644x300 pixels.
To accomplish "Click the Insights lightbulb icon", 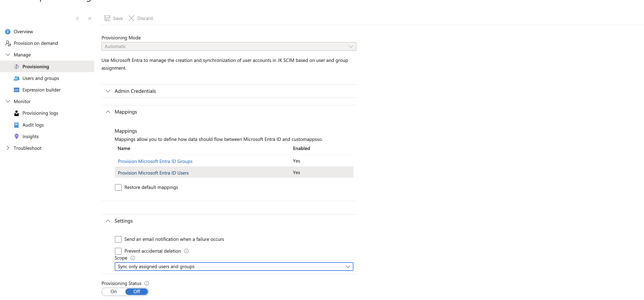I will tap(17, 137).
